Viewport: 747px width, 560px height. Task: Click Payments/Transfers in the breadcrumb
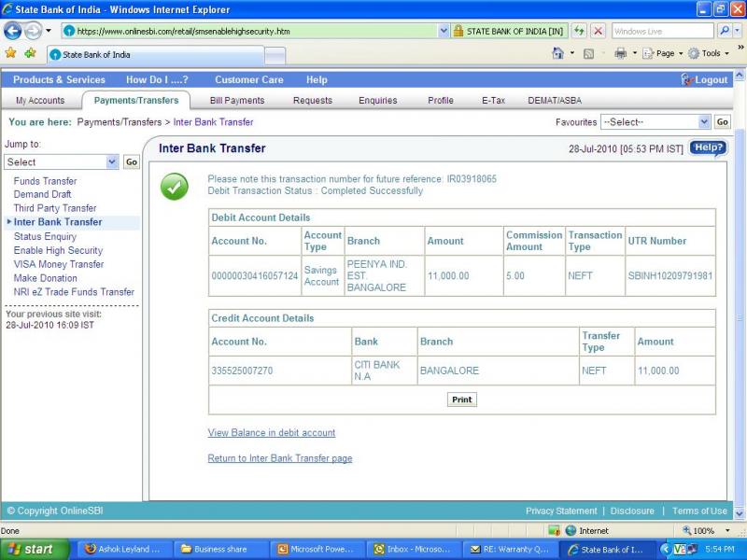(x=120, y=122)
